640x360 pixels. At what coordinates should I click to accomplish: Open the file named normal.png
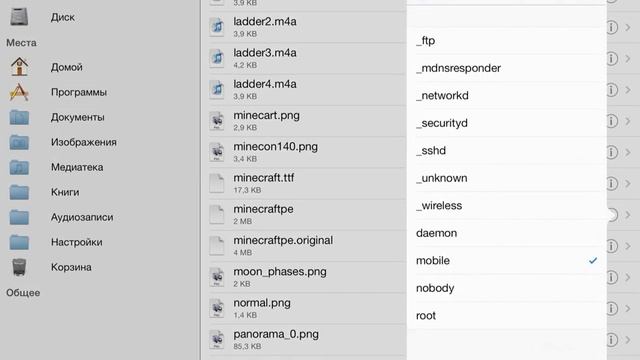pos(262,303)
